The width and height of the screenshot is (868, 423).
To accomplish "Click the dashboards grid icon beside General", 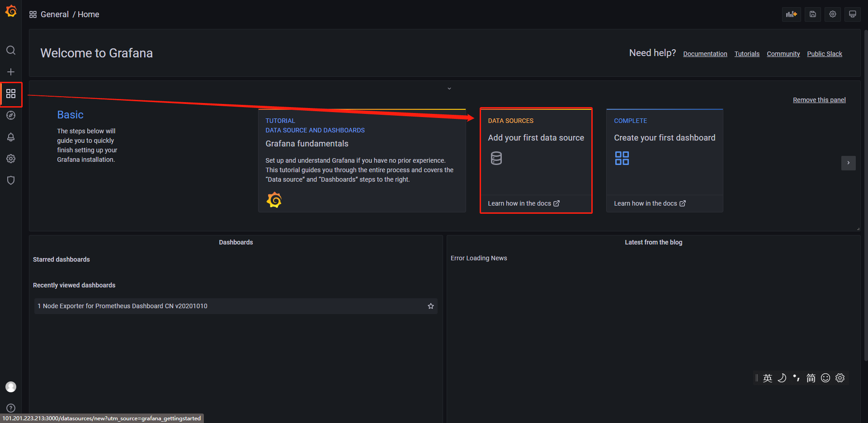I will click(x=33, y=14).
